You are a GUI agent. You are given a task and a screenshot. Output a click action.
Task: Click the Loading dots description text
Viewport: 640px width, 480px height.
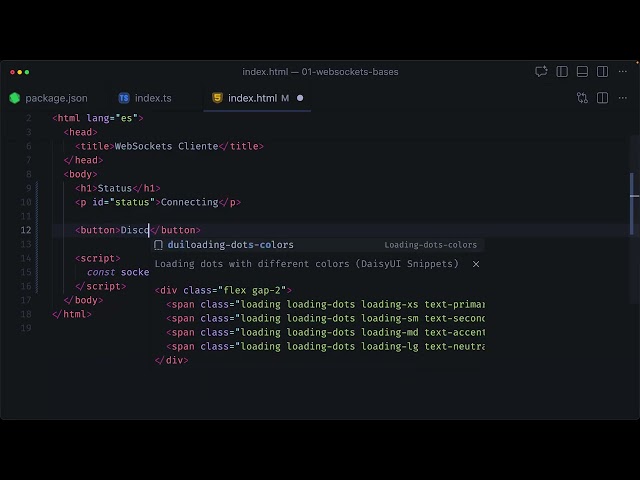[x=307, y=264]
